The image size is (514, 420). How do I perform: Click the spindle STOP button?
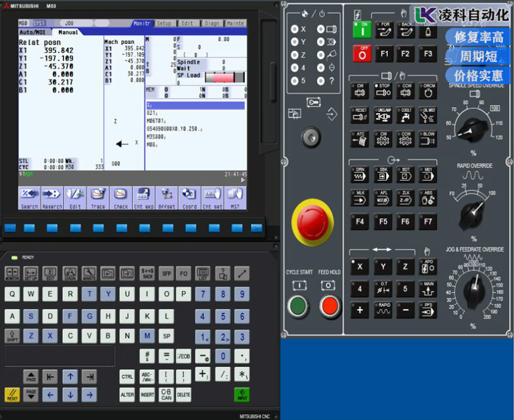tap(383, 91)
